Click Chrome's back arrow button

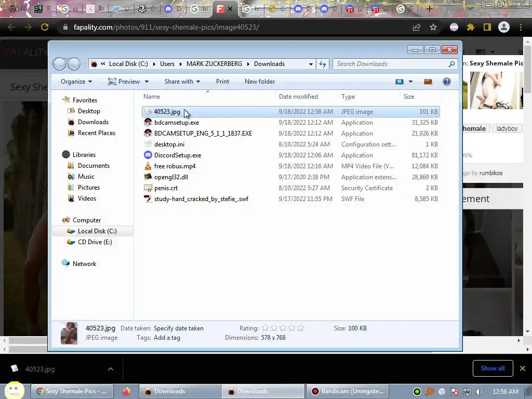tap(11, 27)
